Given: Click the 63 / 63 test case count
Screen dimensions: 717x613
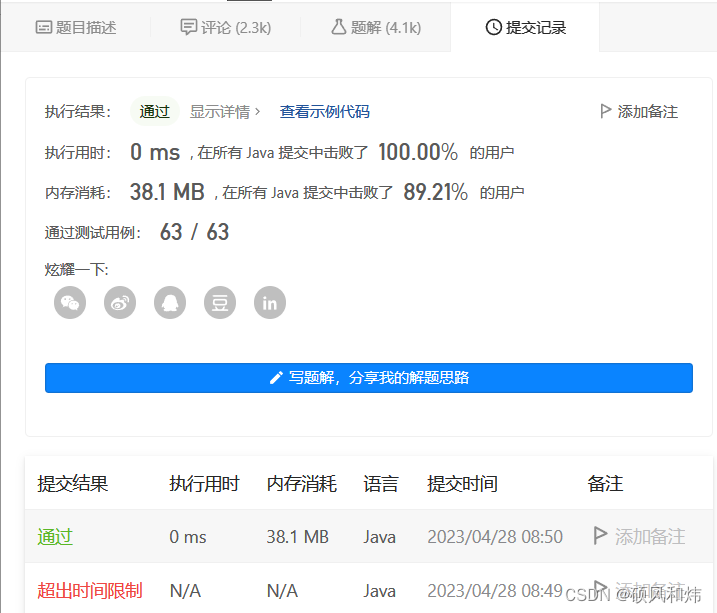Looking at the screenshot, I should click(194, 232).
